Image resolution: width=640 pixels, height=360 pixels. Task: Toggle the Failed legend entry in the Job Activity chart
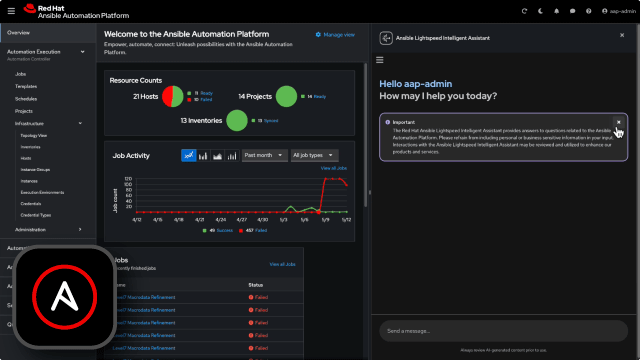coord(253,231)
